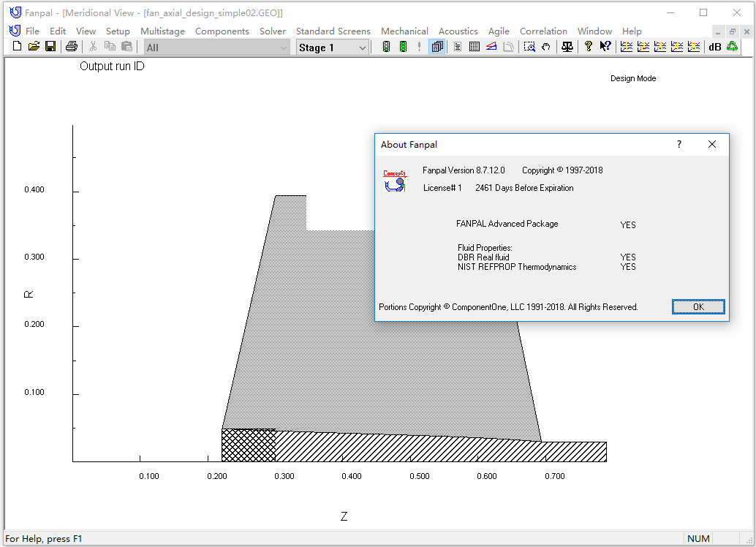Viewport: 756px width, 547px height.
Task: Click the table grid icon
Action: pyautogui.click(x=475, y=47)
